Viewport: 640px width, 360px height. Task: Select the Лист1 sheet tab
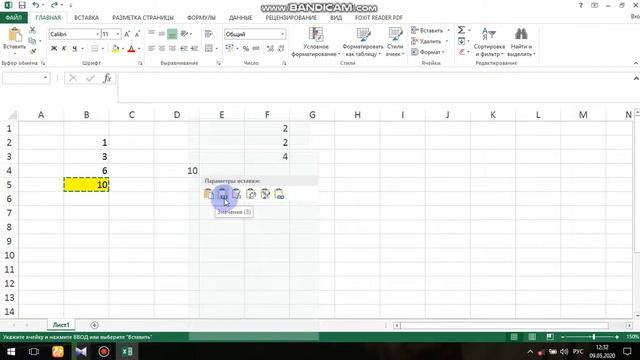pyautogui.click(x=61, y=325)
